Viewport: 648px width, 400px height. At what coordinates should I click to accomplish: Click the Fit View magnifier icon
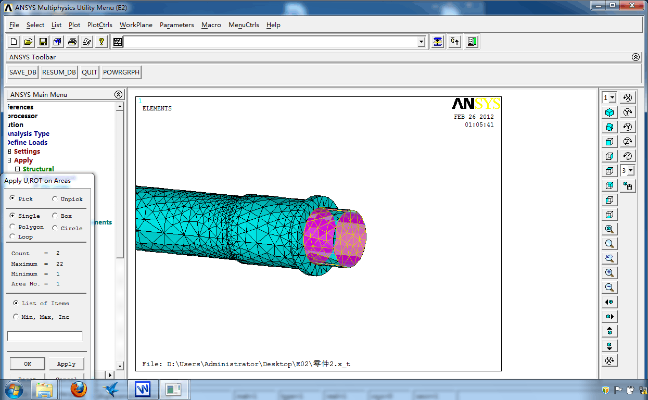[609, 229]
